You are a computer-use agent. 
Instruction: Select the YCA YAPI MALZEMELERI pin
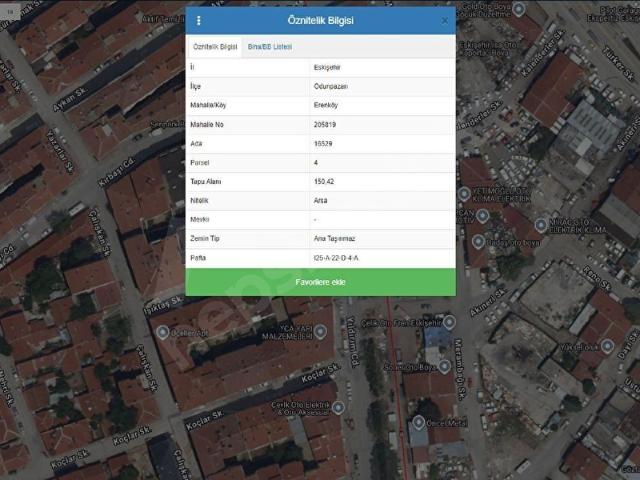click(320, 331)
